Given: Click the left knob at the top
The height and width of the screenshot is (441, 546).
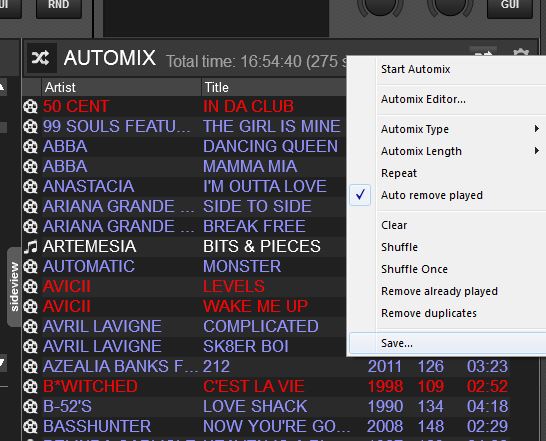Looking at the screenshot, I should (380, 7).
